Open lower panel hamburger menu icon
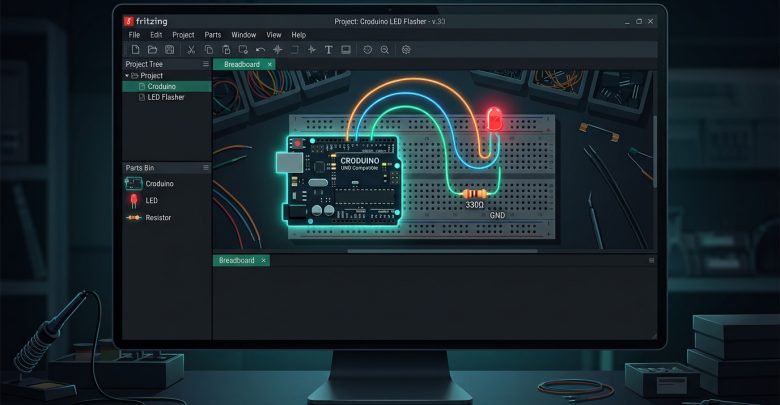This screenshot has width=780, height=405. 652,260
